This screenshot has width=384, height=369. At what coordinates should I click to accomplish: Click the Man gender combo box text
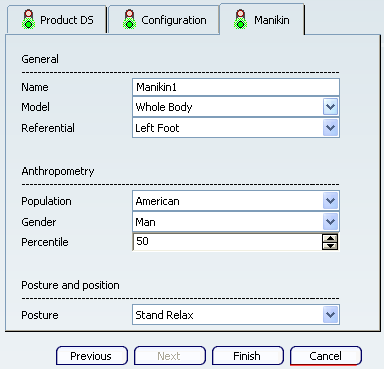pos(145,222)
